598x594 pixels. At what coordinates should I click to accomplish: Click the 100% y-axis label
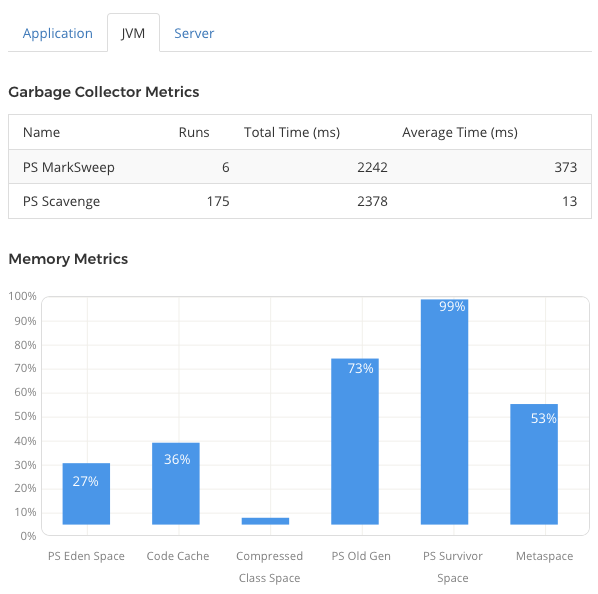point(22,296)
